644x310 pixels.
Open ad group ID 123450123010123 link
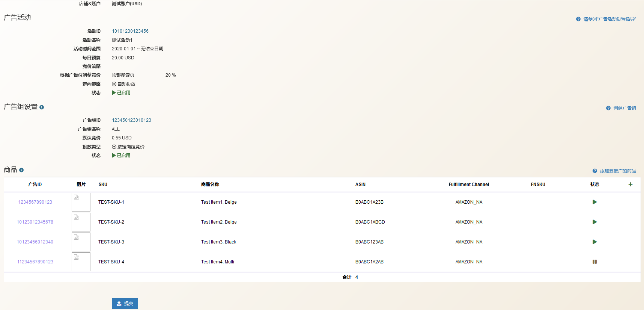pos(131,120)
